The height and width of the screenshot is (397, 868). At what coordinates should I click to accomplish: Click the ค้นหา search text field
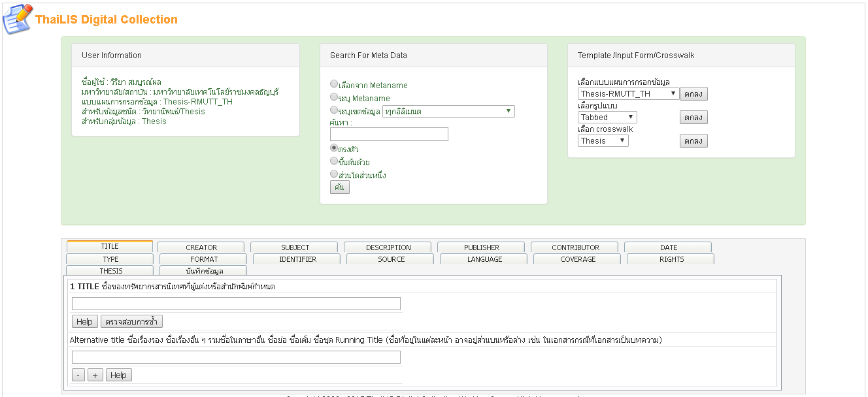coord(389,134)
